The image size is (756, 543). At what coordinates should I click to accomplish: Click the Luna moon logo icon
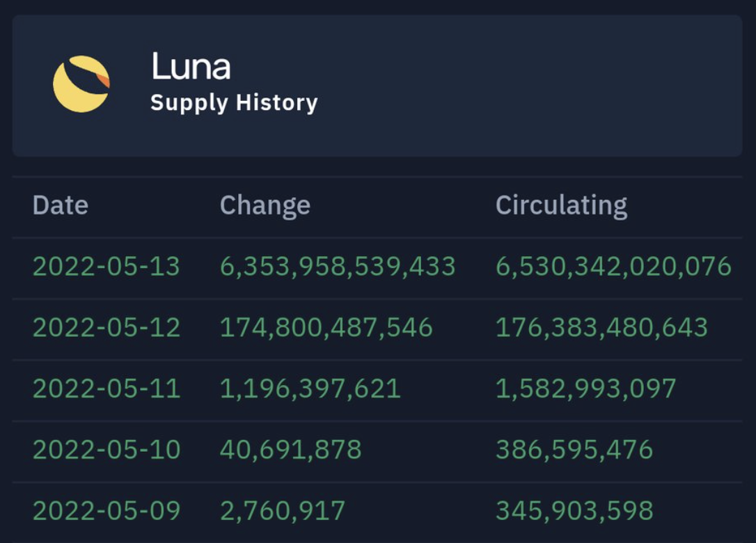(81, 84)
